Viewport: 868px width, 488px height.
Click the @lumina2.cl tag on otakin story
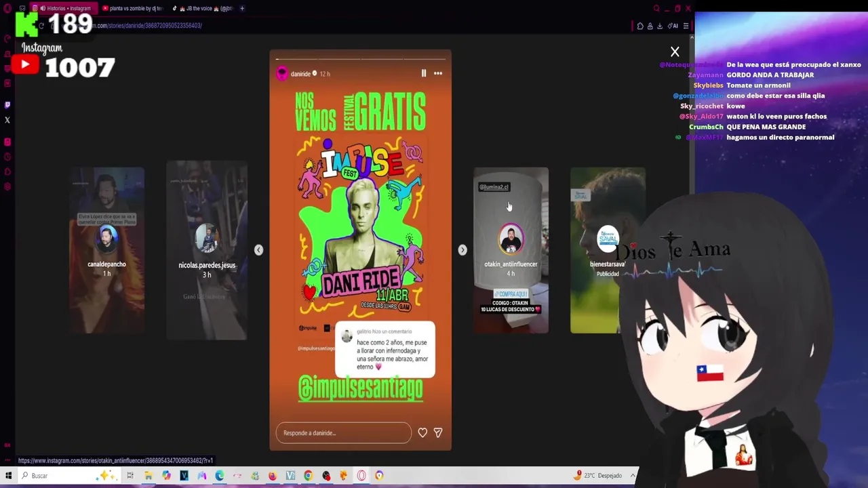[494, 187]
